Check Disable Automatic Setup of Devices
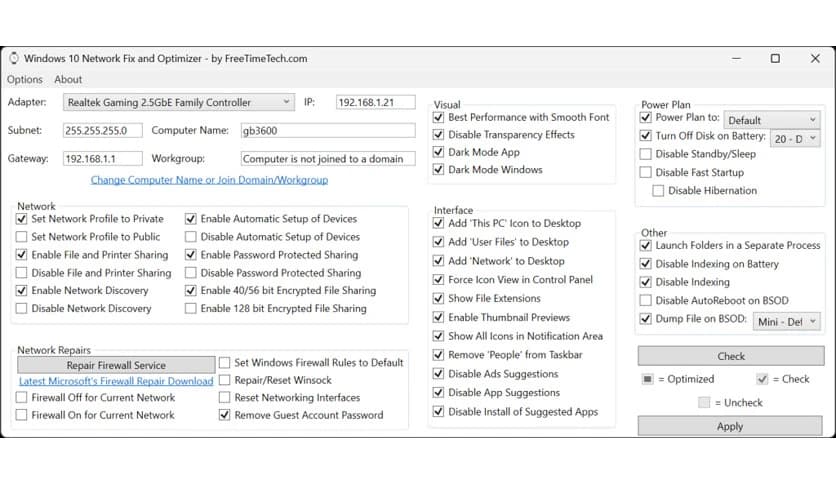This screenshot has height=484, width=836. (x=191, y=237)
